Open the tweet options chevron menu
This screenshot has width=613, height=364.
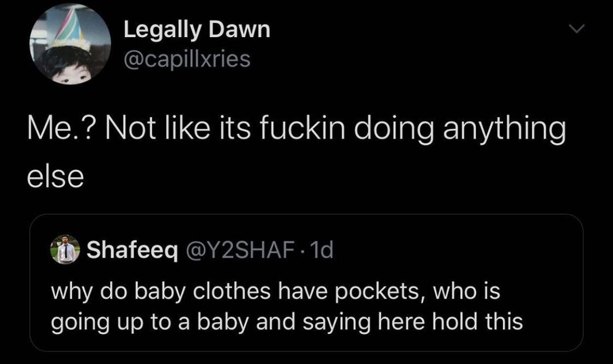tap(576, 29)
